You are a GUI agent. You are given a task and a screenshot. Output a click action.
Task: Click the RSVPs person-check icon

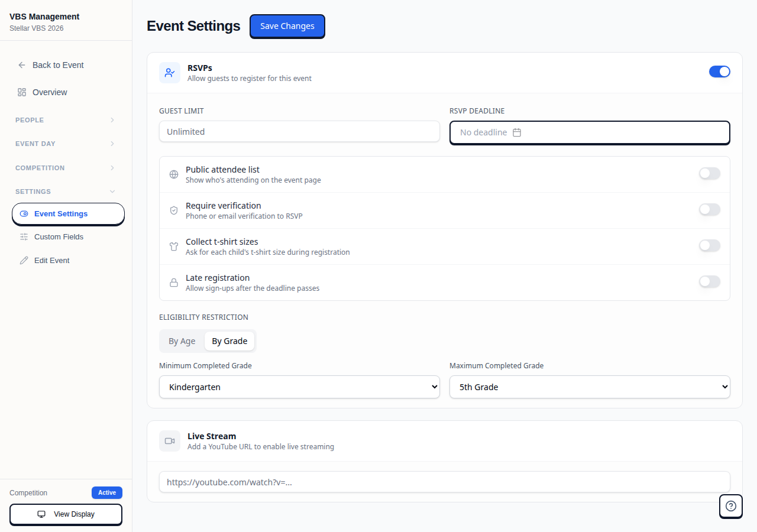[x=170, y=72]
